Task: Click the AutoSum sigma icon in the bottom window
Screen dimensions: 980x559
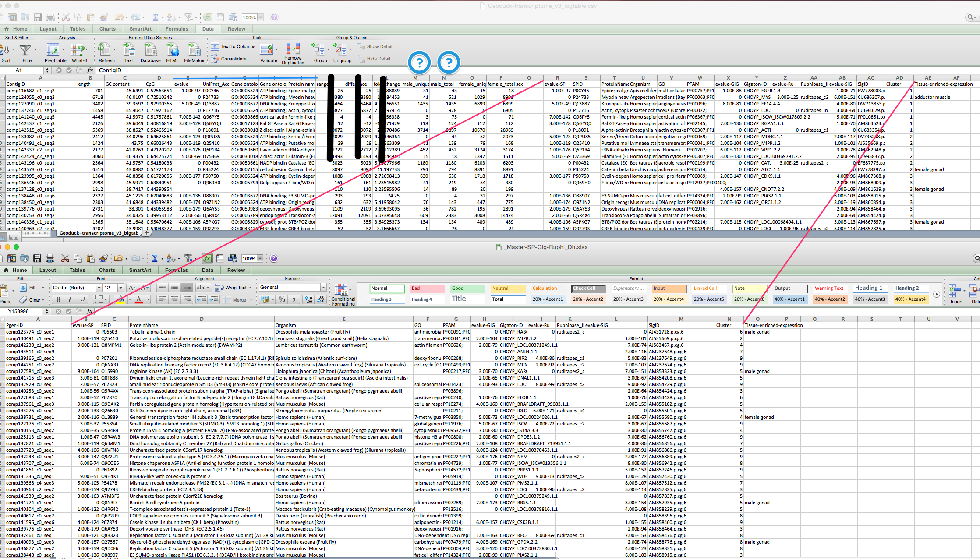Action: (155, 259)
